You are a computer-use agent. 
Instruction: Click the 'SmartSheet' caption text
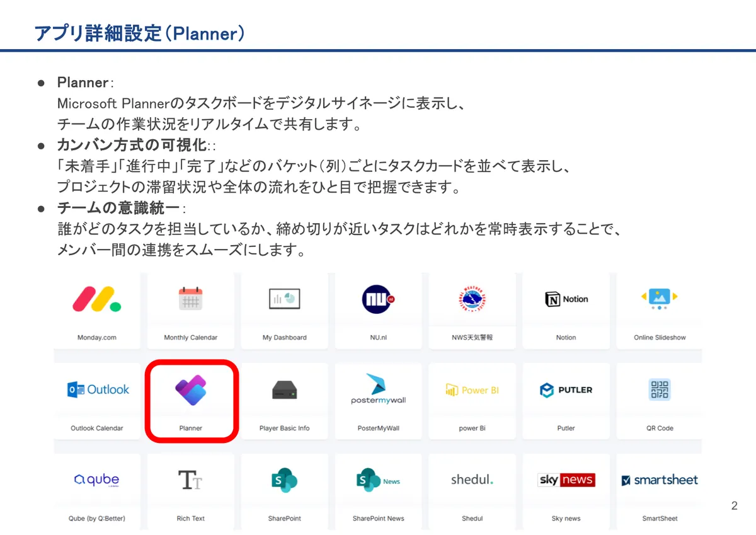(660, 519)
